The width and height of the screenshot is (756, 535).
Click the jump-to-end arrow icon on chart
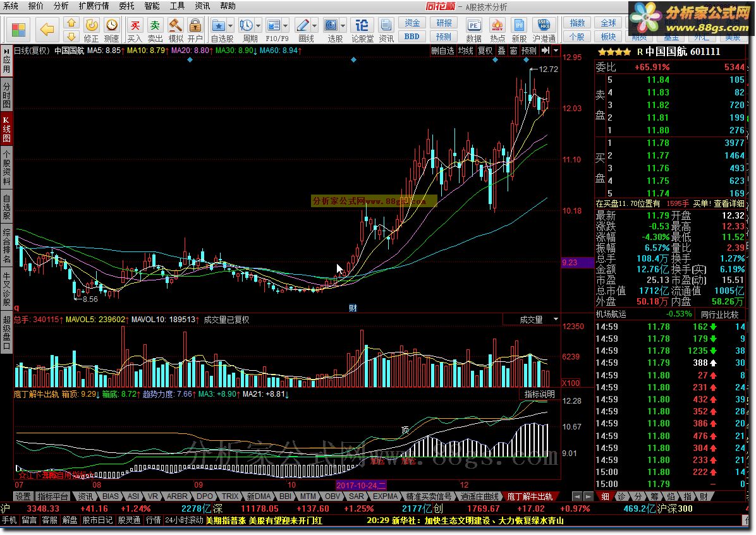[x=546, y=51]
